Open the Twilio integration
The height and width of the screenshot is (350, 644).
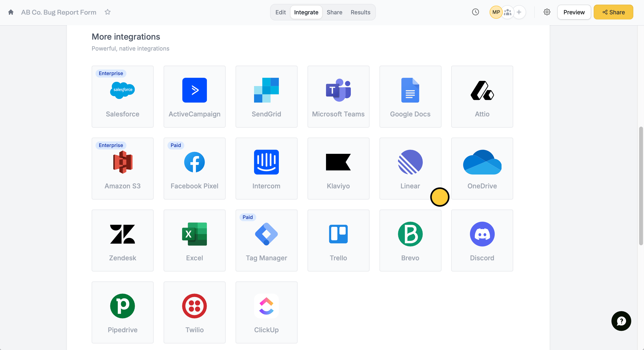coord(194,313)
